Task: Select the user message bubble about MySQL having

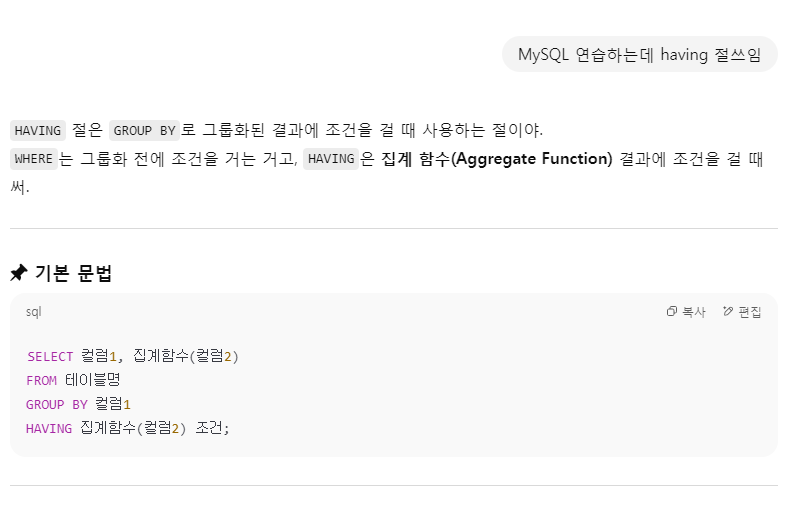Action: 639,54
